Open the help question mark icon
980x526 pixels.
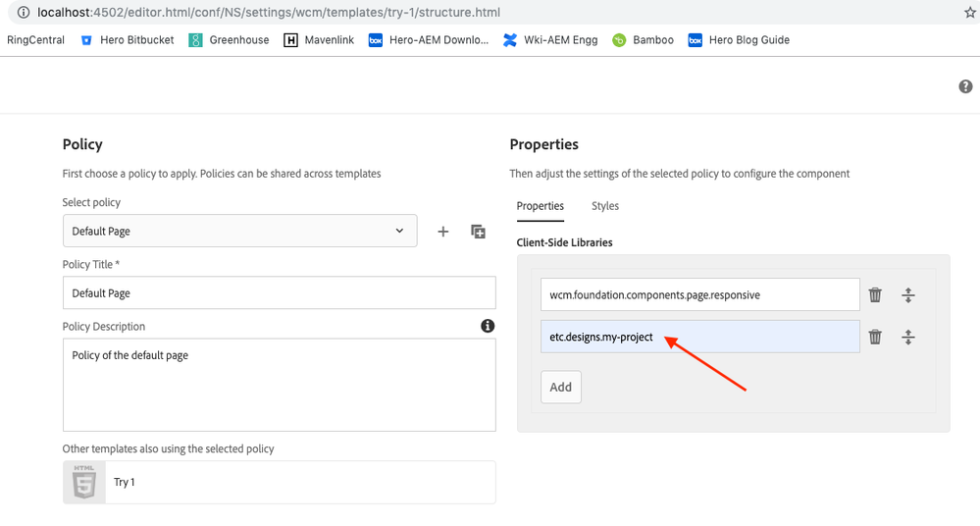point(965,86)
